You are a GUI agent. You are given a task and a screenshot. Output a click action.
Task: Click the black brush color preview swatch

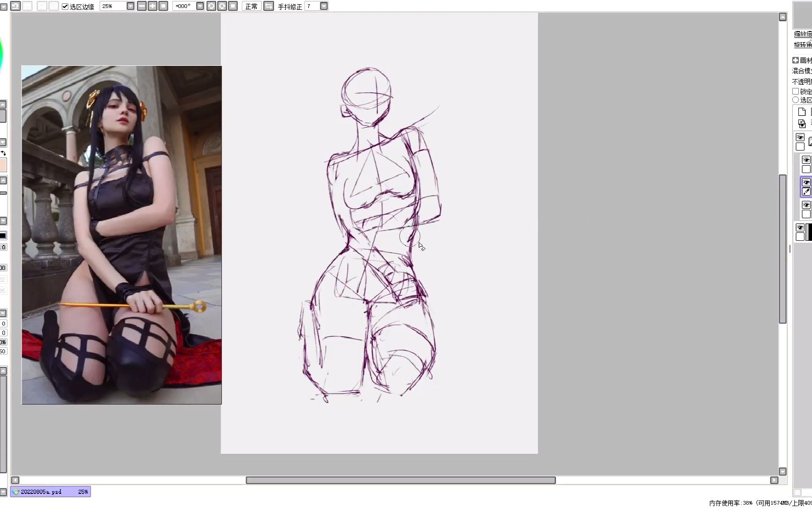point(3,235)
